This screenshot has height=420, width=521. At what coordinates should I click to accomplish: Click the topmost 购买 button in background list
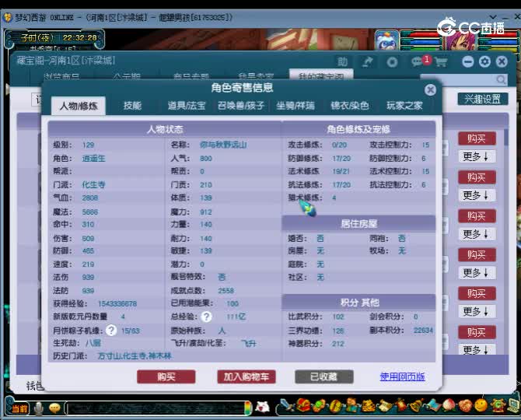[477, 138]
